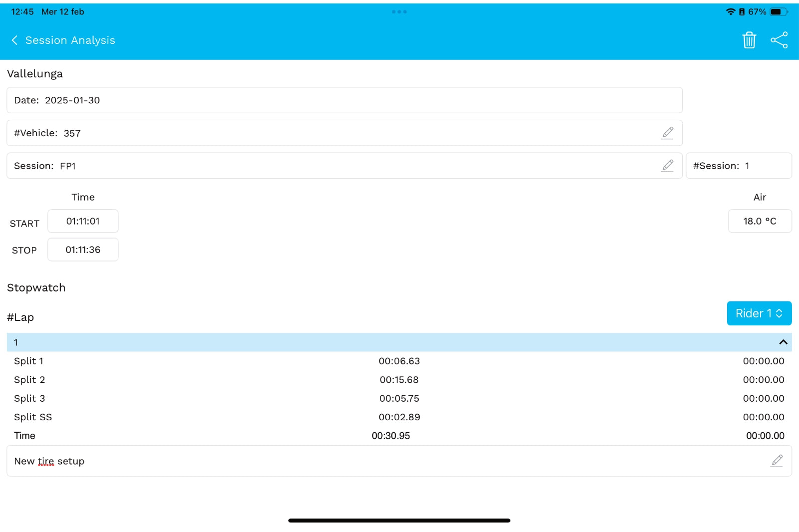Tap the STOP time 01:11:36 box
The image size is (799, 532).
[x=83, y=250]
